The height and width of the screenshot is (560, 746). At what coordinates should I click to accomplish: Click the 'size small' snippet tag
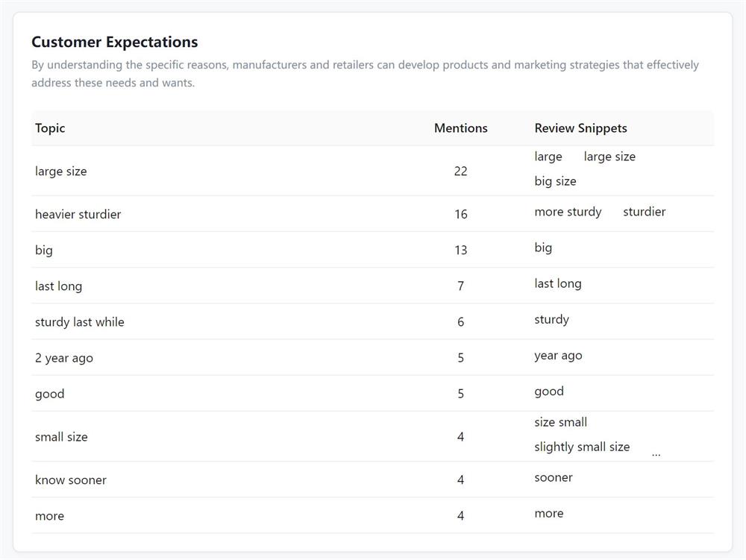coord(560,423)
